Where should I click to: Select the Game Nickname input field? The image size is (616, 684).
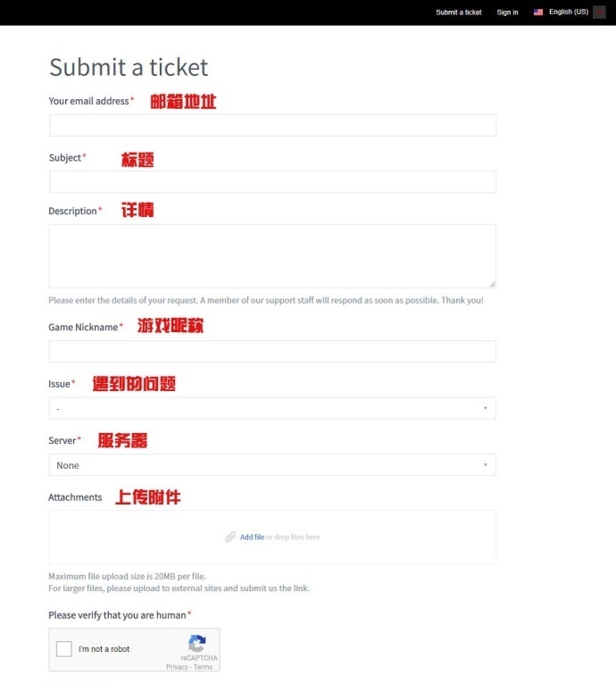pyautogui.click(x=272, y=351)
